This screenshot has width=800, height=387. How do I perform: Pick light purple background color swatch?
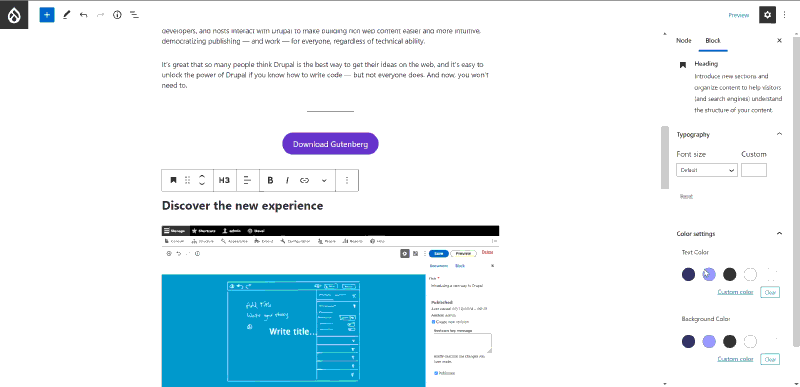point(709,341)
